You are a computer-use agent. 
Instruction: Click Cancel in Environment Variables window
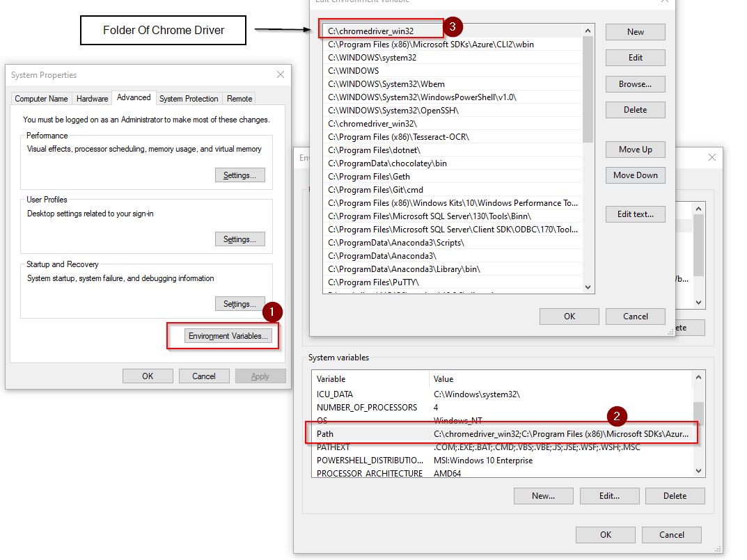672,535
